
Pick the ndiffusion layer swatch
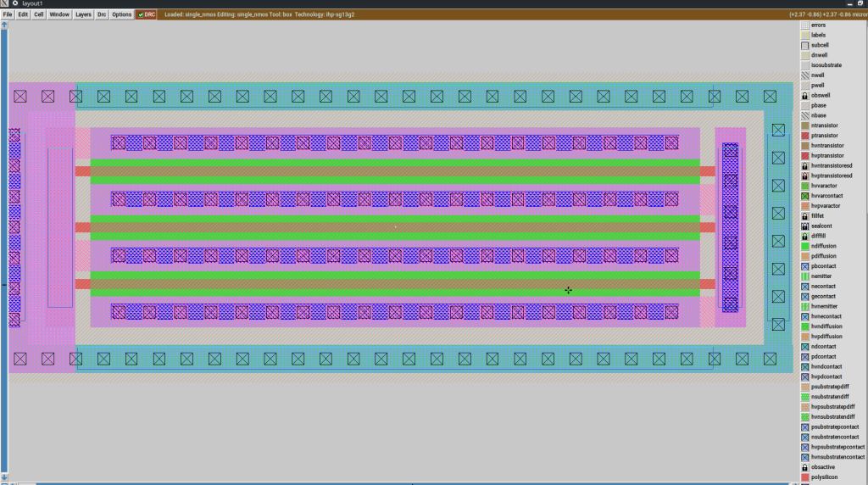805,246
